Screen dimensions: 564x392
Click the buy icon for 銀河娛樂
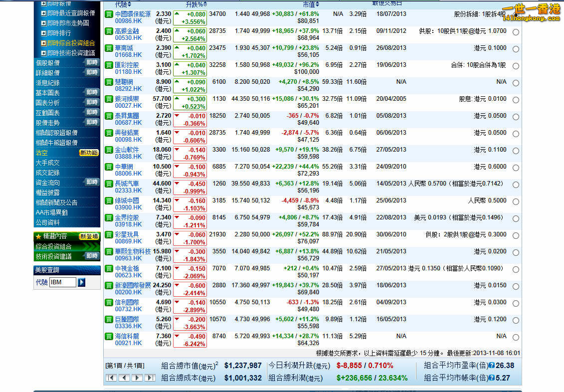(109, 99)
